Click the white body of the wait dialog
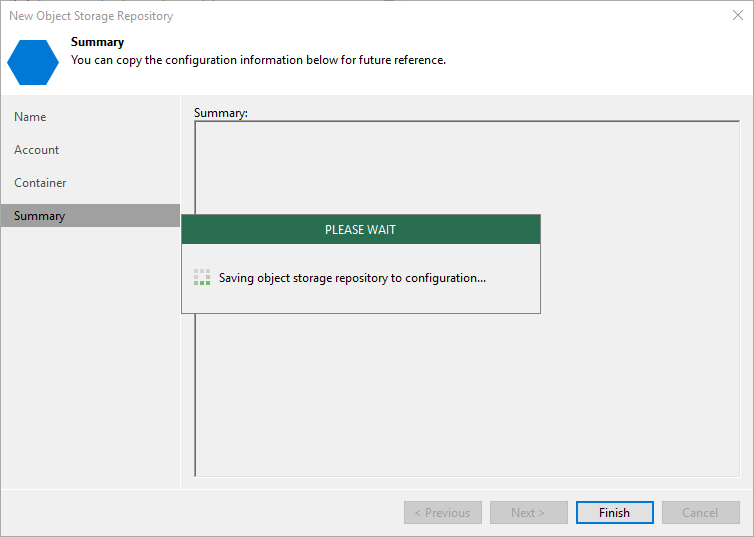754x537 pixels. (360, 300)
